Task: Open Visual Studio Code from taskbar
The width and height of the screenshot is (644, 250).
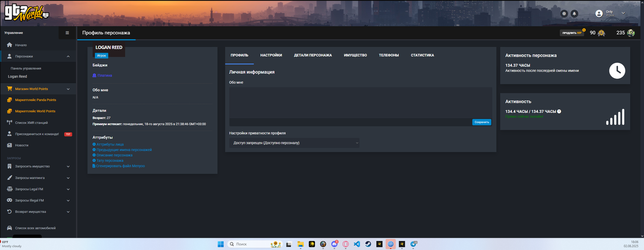Action: tap(357, 244)
